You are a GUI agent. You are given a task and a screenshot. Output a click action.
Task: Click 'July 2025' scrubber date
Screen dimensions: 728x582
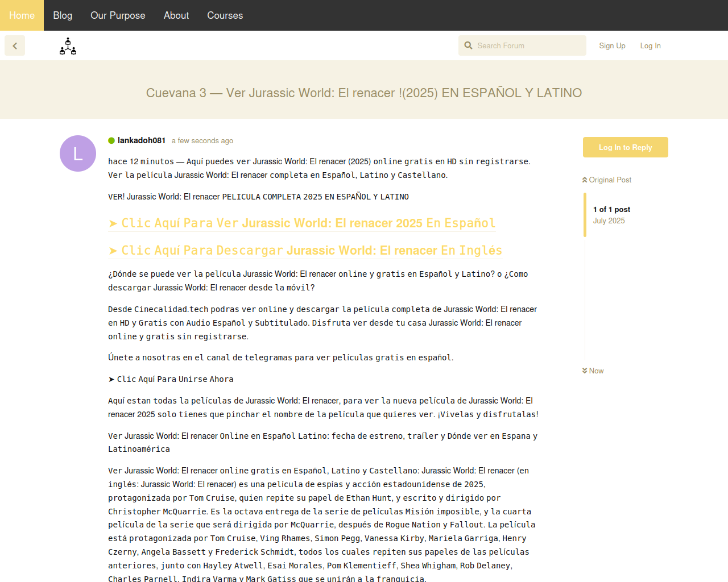pos(609,221)
